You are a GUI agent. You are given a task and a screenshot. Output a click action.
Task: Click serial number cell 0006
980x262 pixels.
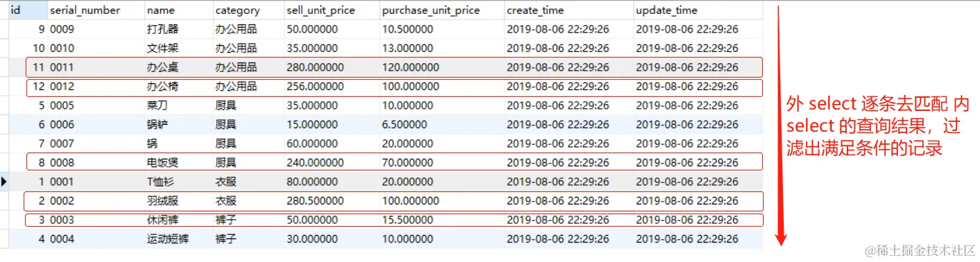point(96,125)
